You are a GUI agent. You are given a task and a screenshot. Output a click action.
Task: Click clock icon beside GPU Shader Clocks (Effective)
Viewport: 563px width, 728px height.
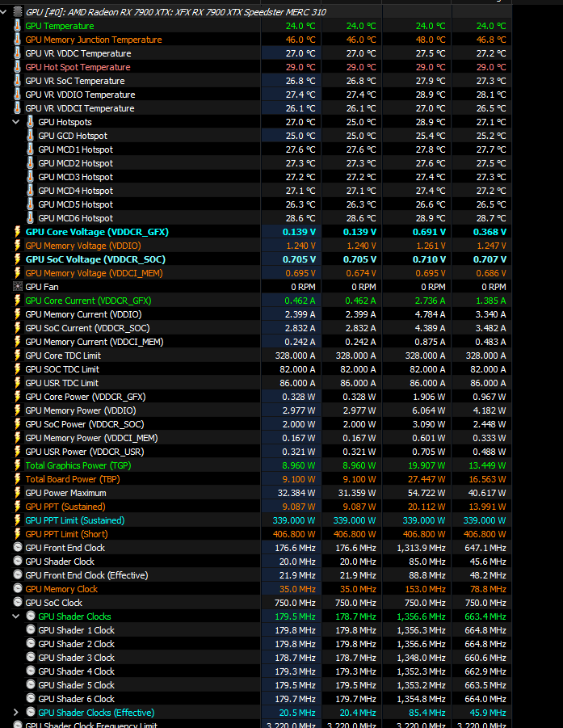click(x=31, y=712)
